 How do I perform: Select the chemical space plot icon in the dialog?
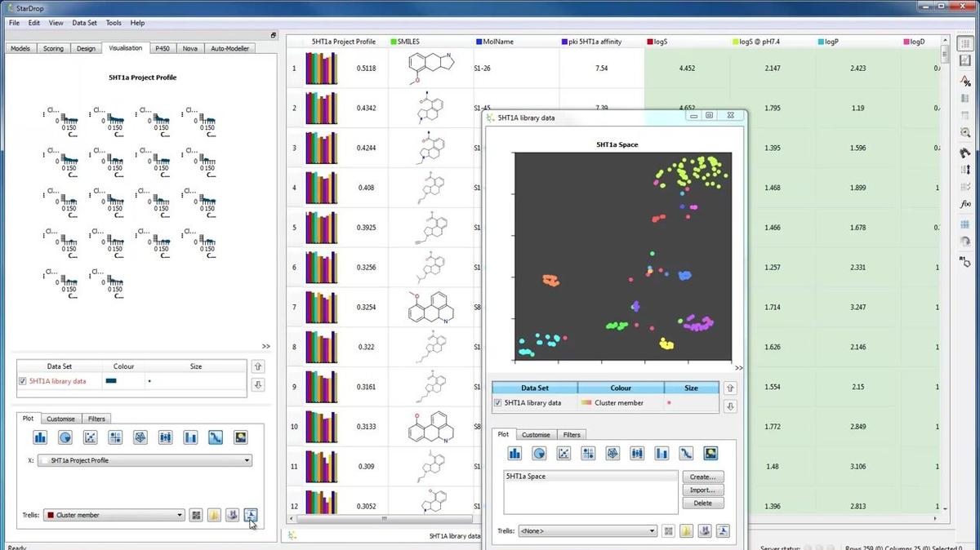(x=710, y=454)
